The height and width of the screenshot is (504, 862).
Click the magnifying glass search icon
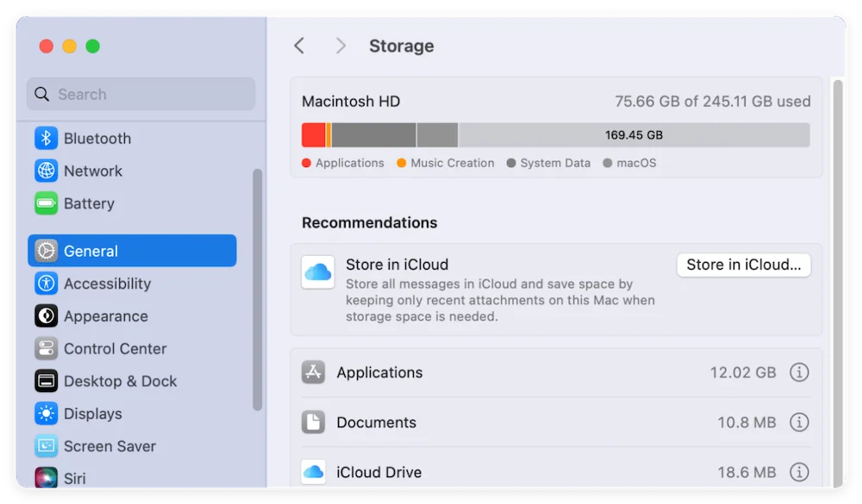coord(41,94)
